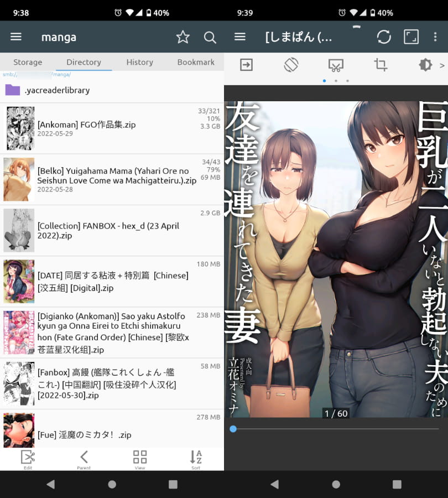Open [Fanbox] 高饅 zip file

112,383
